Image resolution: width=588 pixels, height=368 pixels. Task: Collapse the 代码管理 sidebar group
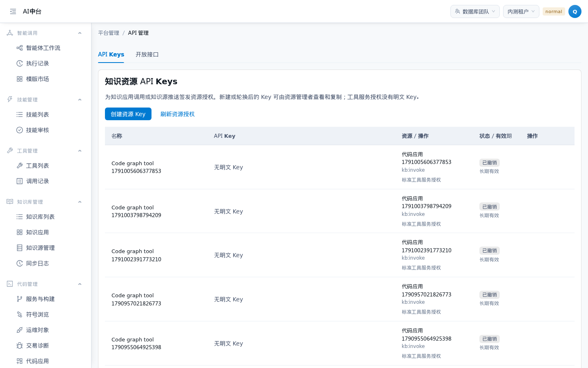(x=80, y=284)
